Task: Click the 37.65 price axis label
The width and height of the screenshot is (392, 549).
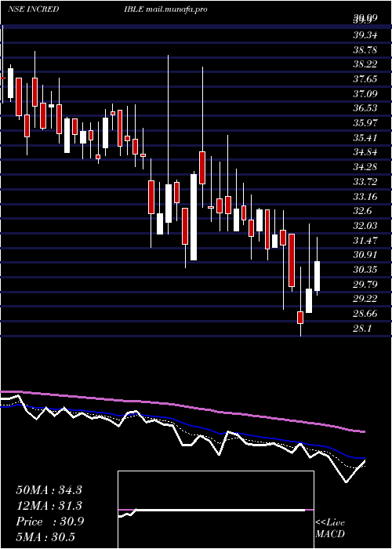Action: click(x=365, y=78)
